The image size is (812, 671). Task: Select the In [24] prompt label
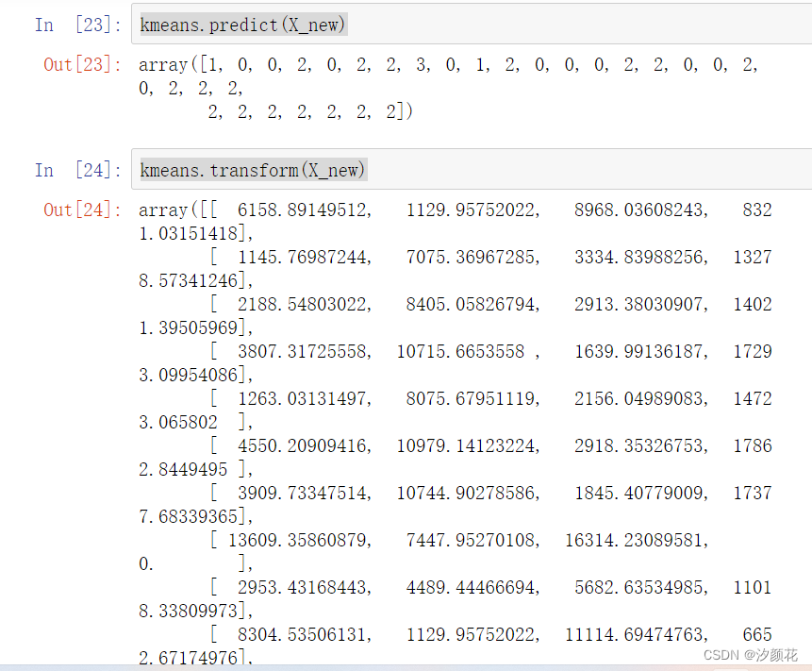pos(77,170)
